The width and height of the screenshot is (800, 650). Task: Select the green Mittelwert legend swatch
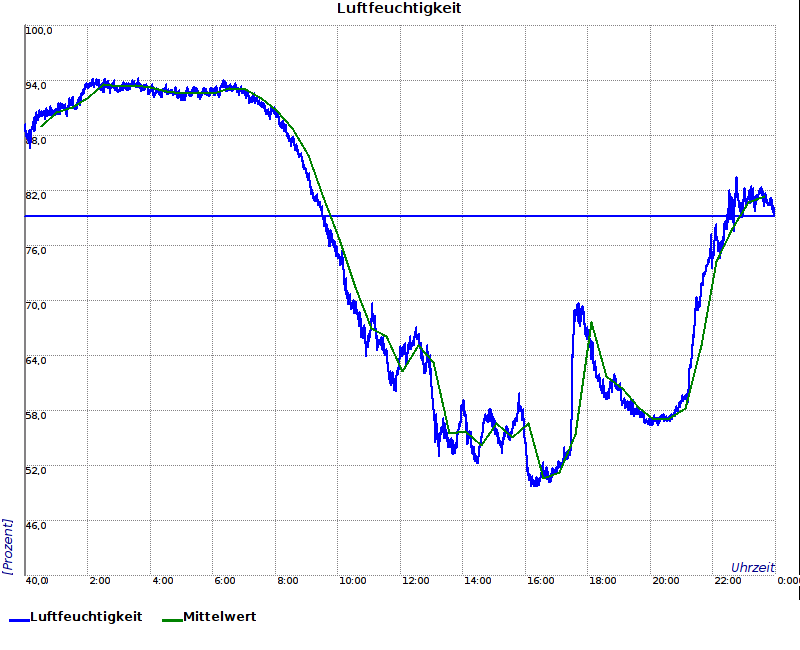[x=172, y=618]
